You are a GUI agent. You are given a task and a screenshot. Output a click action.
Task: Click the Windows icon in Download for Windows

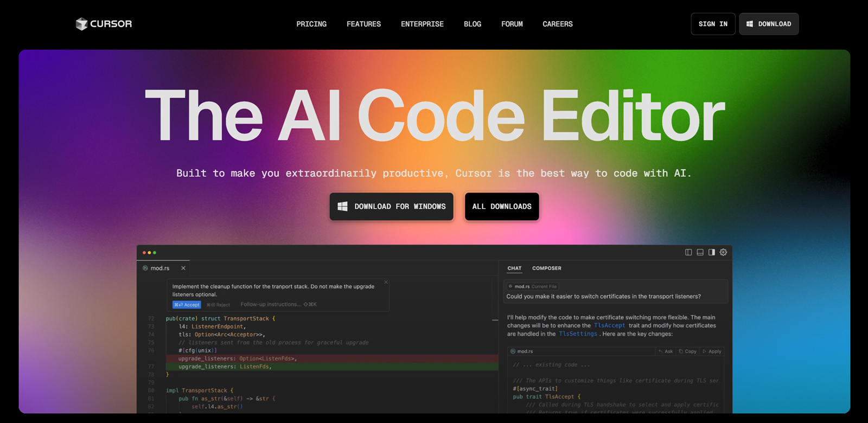[342, 207]
